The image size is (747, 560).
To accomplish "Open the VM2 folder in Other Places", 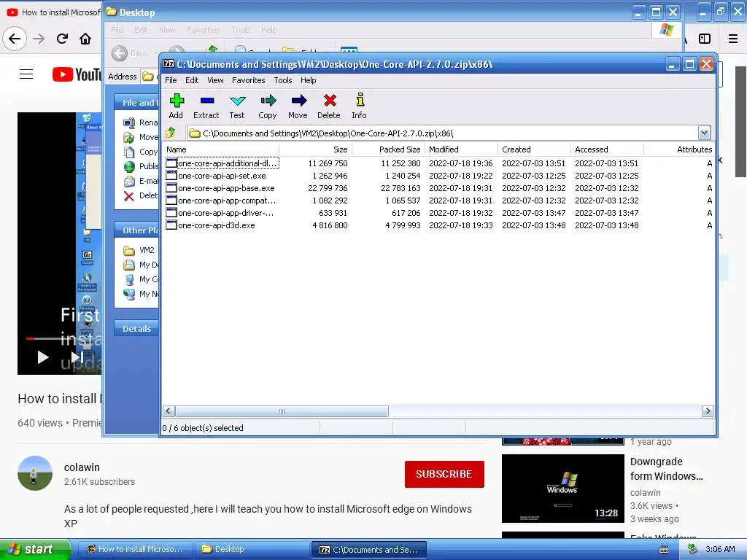I will point(139,250).
